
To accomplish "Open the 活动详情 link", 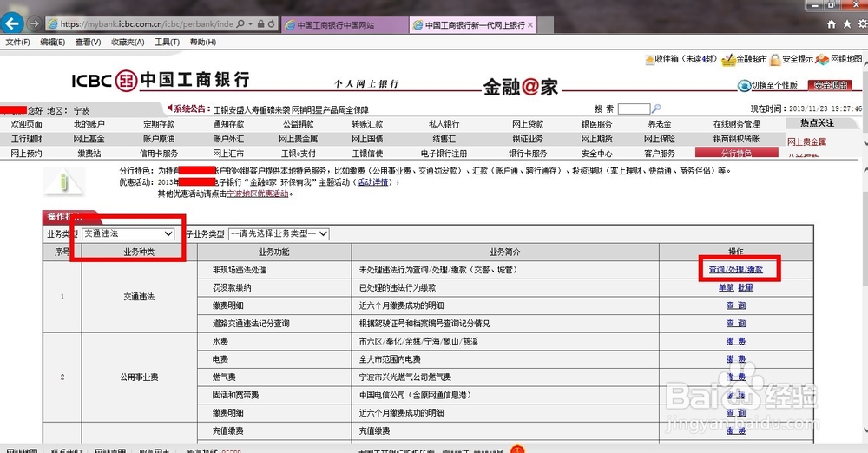I will 372,182.
